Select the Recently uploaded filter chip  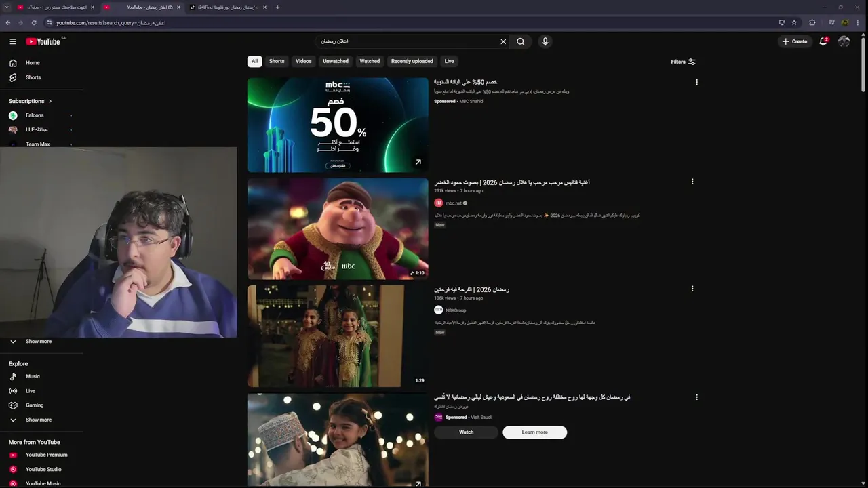(x=412, y=61)
